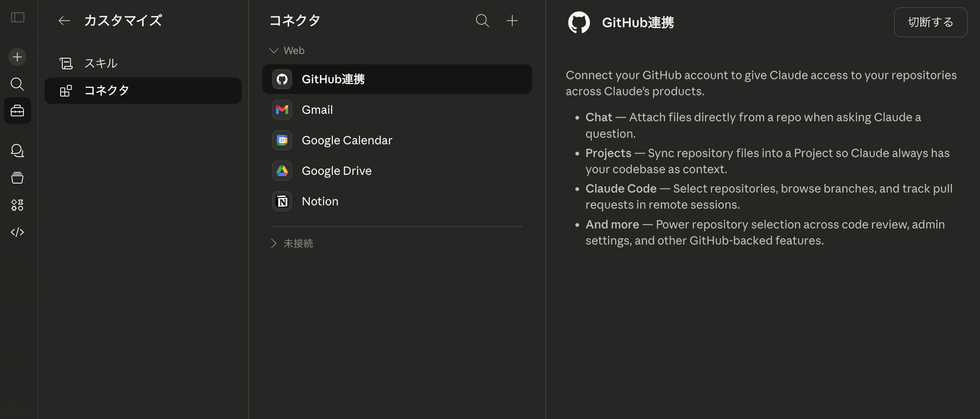The image size is (980, 419).
Task: Open chats icon in the sidebar
Action: 17,151
